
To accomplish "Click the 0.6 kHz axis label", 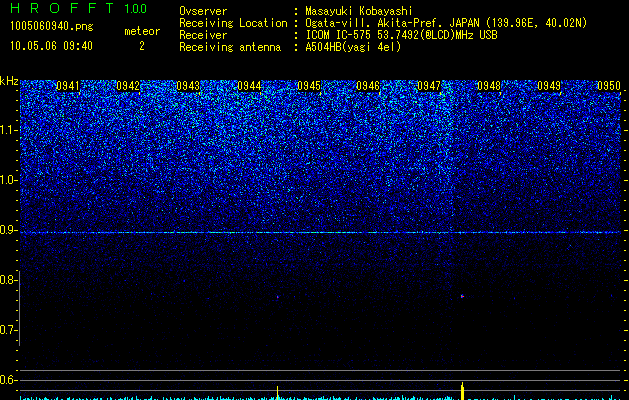I will point(9,380).
